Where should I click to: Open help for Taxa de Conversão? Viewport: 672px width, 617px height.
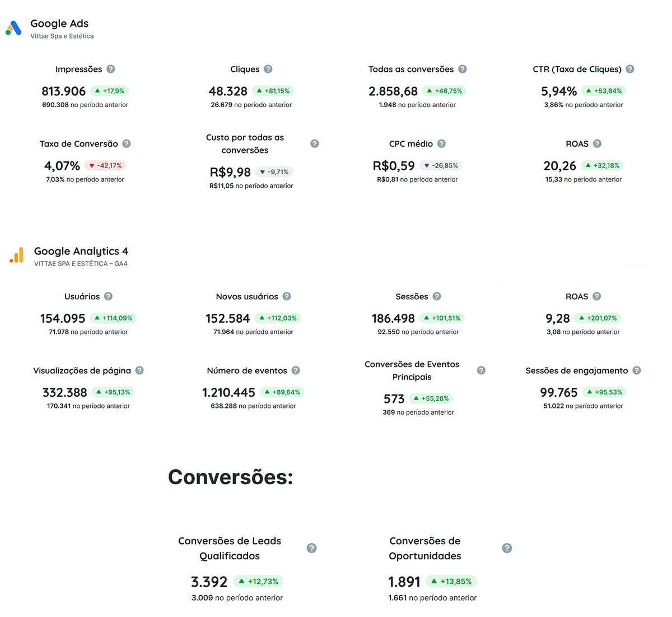[x=128, y=143]
